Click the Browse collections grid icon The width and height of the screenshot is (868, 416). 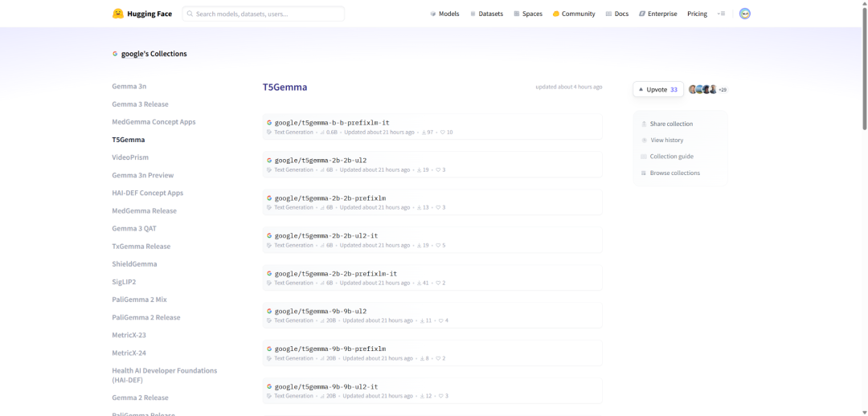coord(644,173)
